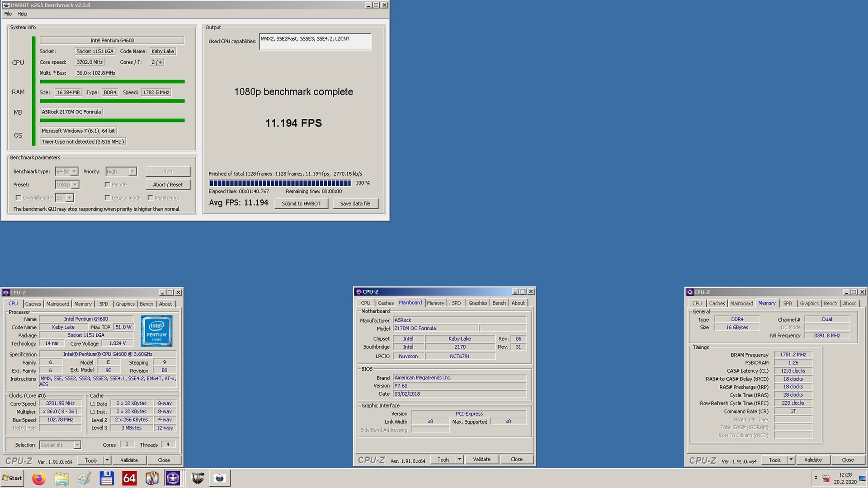Image resolution: width=868 pixels, height=488 pixels.
Task: Click the Core Speed 3701.95 MHz value
Action: (60, 404)
